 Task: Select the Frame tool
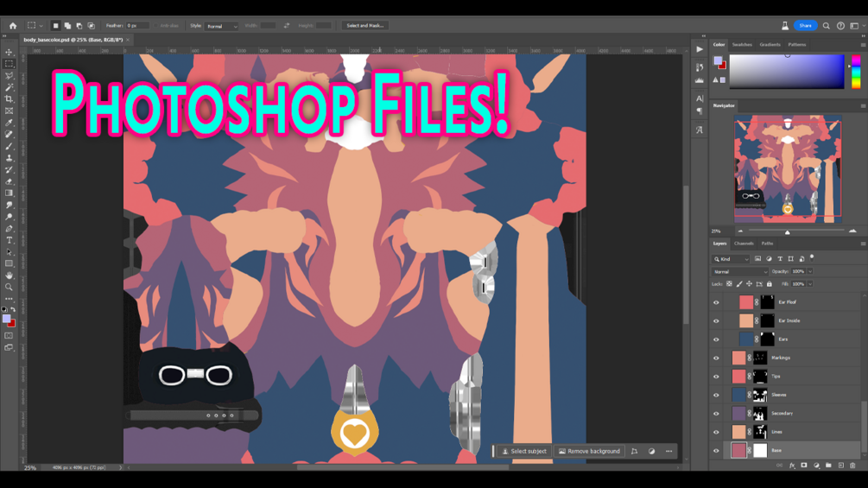pyautogui.click(x=9, y=111)
